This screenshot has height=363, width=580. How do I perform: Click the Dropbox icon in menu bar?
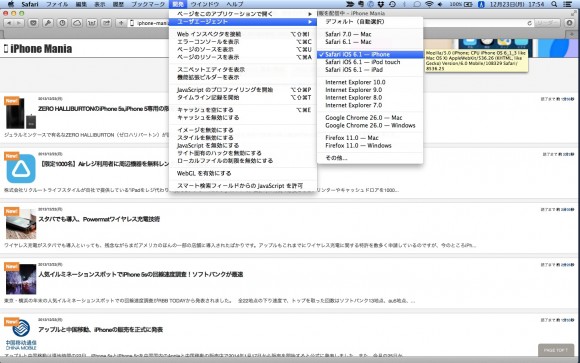(381, 4)
